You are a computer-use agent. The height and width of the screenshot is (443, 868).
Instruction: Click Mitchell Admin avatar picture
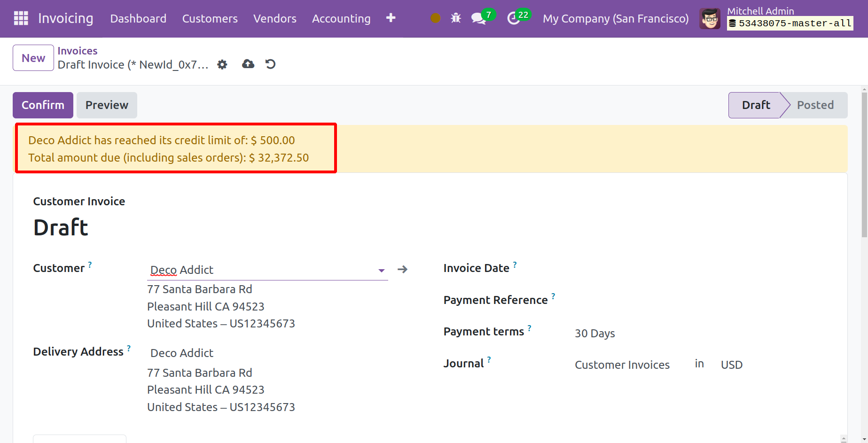point(710,18)
